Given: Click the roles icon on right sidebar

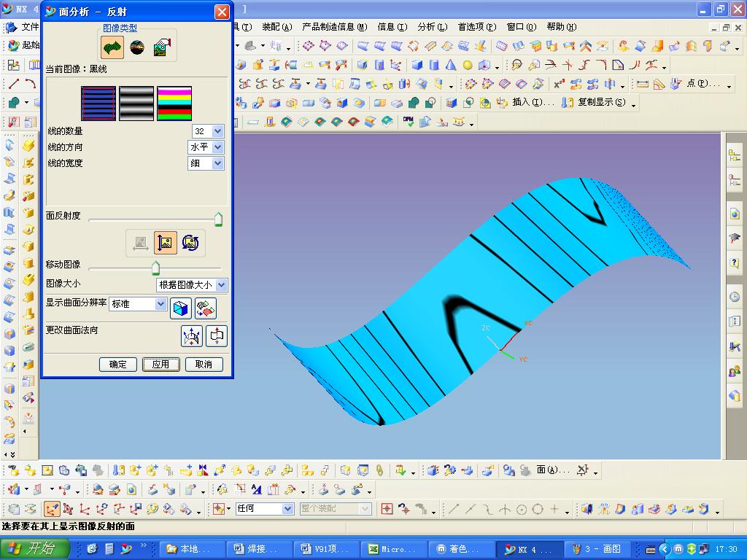Looking at the screenshot, I should (734, 370).
